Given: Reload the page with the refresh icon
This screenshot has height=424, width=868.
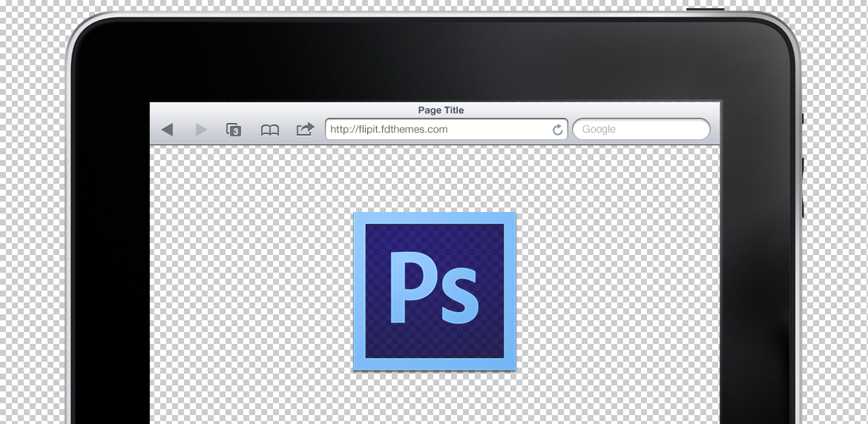Looking at the screenshot, I should point(557,130).
